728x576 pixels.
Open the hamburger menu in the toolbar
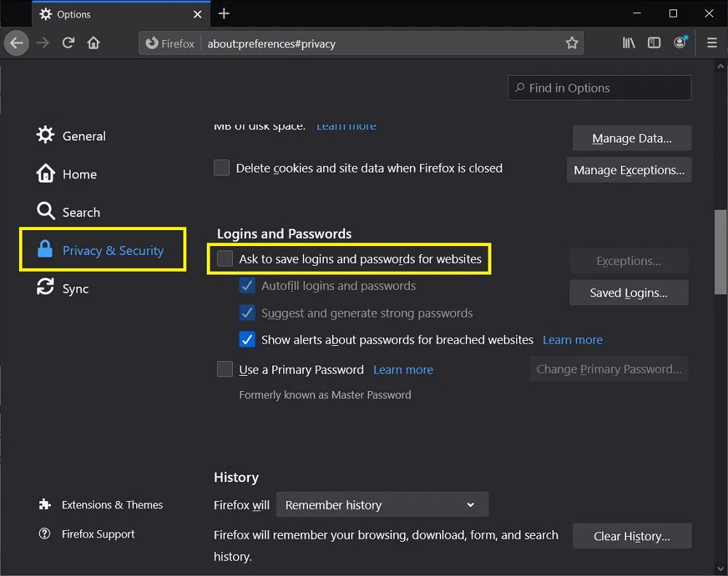(711, 42)
